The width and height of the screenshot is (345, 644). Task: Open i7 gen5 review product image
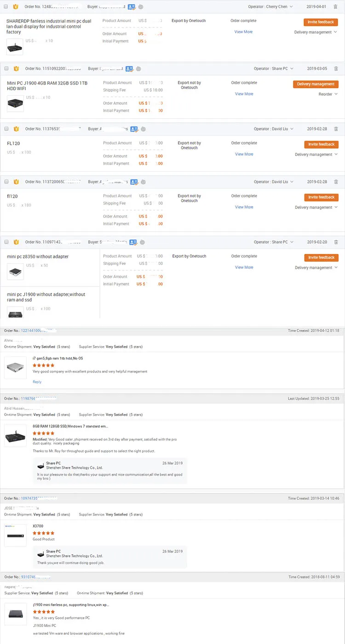pos(15,368)
